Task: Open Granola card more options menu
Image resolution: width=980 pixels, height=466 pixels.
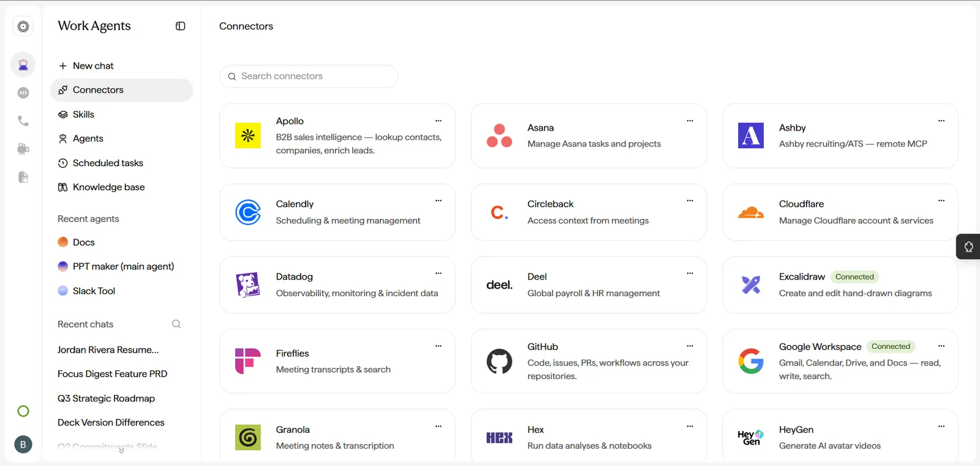Action: tap(439, 426)
